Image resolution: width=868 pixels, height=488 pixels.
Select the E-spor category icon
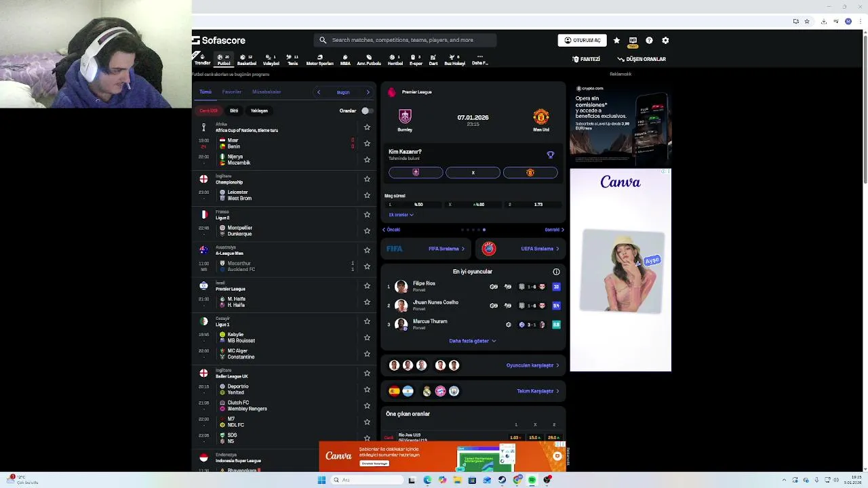[416, 60]
